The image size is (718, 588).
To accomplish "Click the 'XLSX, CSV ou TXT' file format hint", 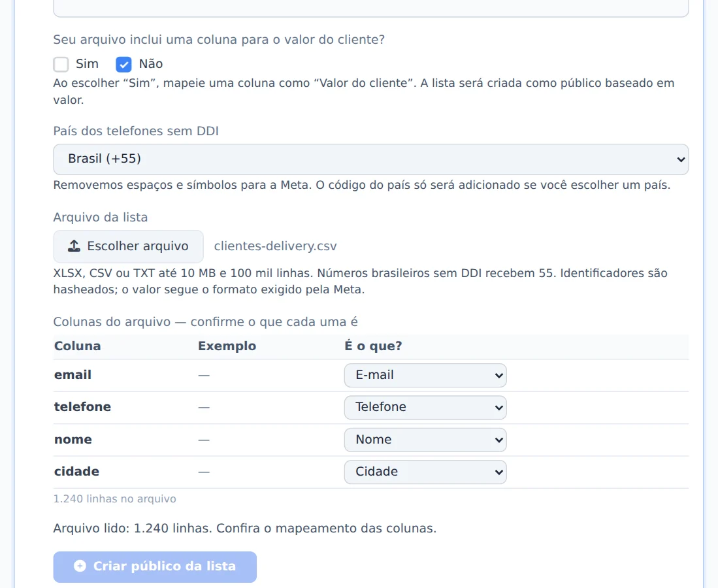I will pyautogui.click(x=361, y=282).
